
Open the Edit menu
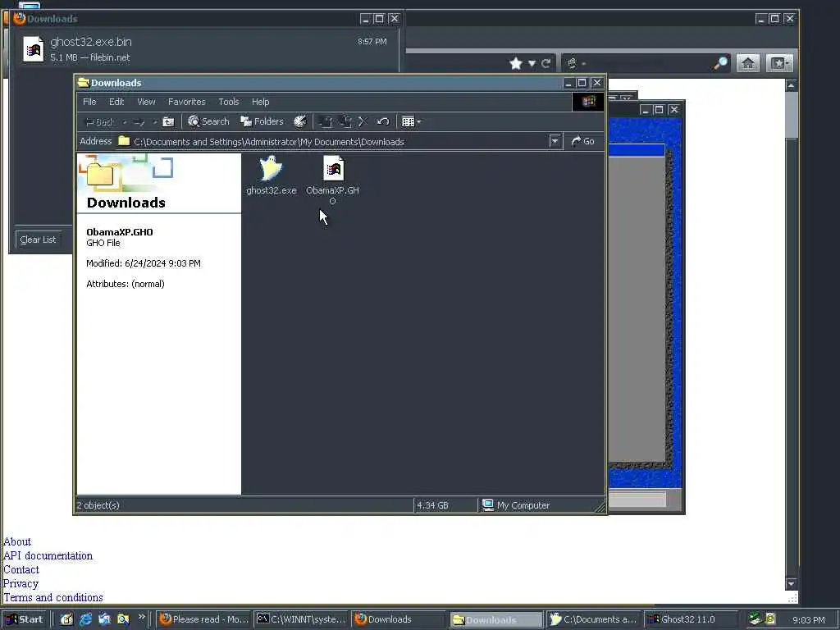click(116, 102)
